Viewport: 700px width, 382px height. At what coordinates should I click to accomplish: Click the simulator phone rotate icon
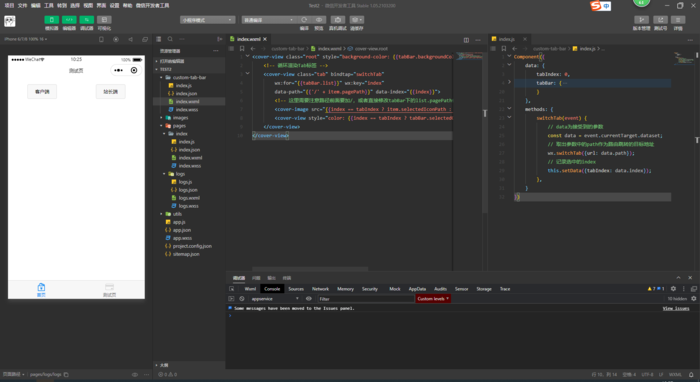click(x=101, y=39)
